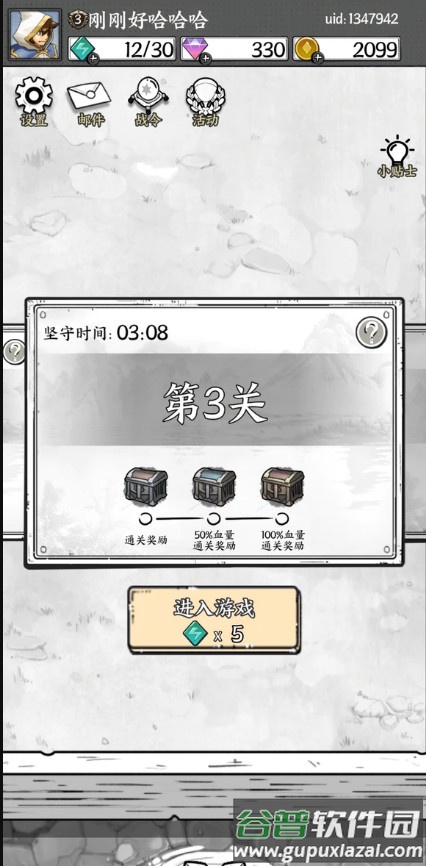Add energy with the plus beside 12/30
The image size is (426, 866).
click(93, 58)
